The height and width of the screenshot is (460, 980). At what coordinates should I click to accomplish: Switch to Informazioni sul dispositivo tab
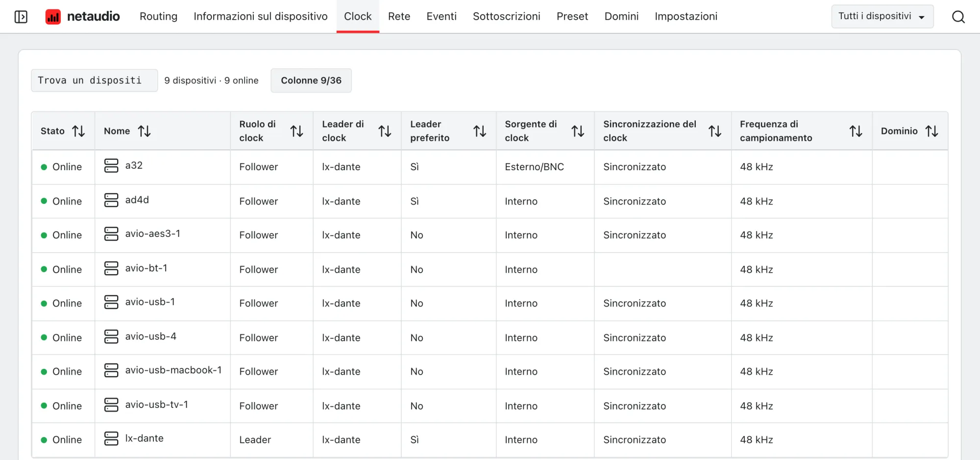260,16
